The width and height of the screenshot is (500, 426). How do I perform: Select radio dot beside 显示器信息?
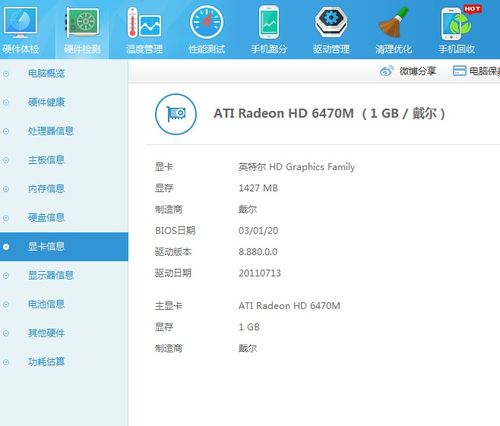click(6, 275)
